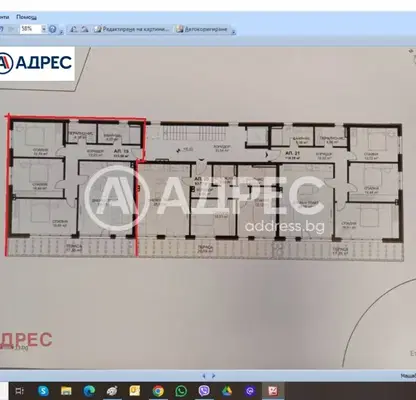Screen dimensions: 416x400
Task: Expand toolbar options after Help icon
Action: 61,31
